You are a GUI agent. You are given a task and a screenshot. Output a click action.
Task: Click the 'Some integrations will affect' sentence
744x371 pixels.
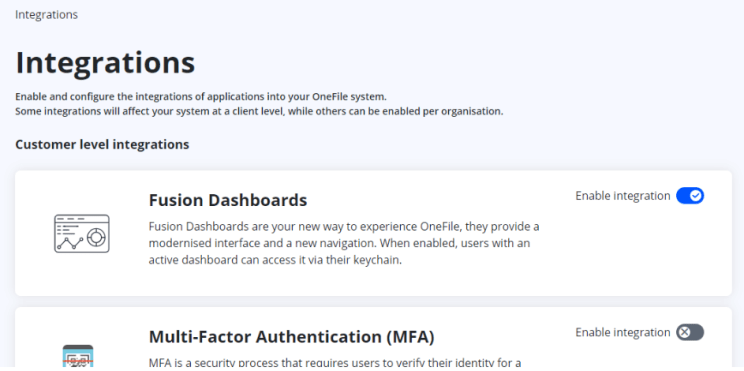click(x=259, y=112)
